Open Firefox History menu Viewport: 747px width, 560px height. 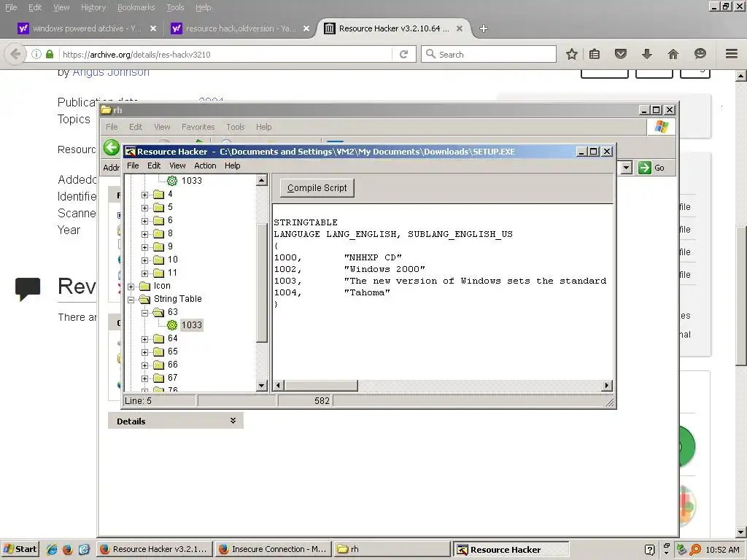(x=93, y=7)
